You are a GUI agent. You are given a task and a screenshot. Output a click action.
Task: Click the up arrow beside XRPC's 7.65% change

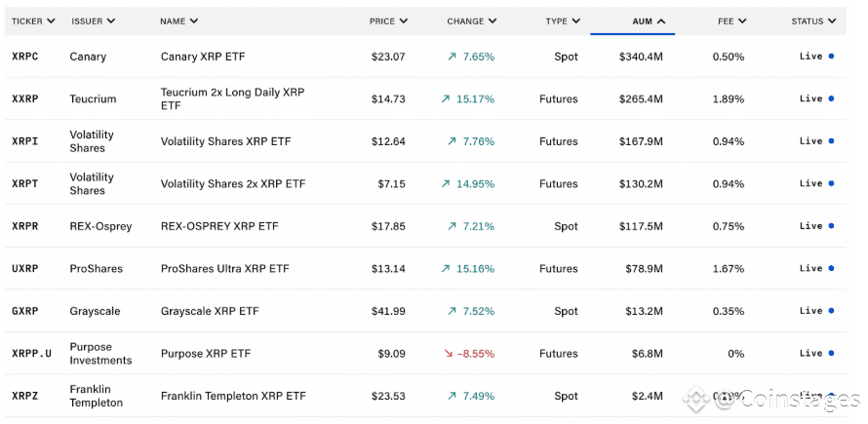(x=453, y=57)
